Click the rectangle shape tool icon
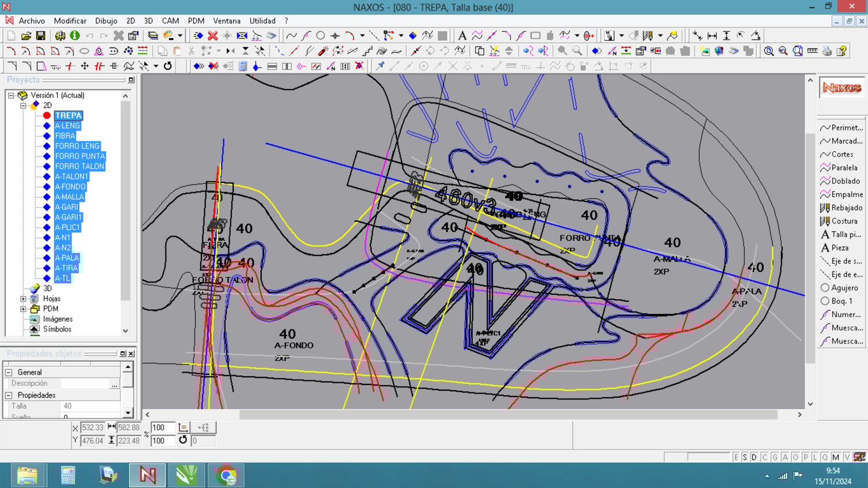Screen dimensions: 868x488 click(535, 36)
